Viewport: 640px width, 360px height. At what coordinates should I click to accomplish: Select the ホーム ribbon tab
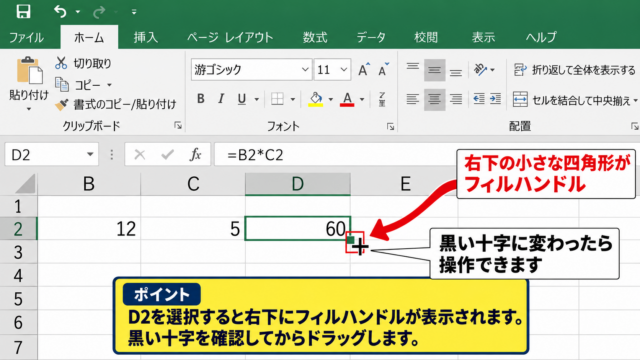pos(89,38)
